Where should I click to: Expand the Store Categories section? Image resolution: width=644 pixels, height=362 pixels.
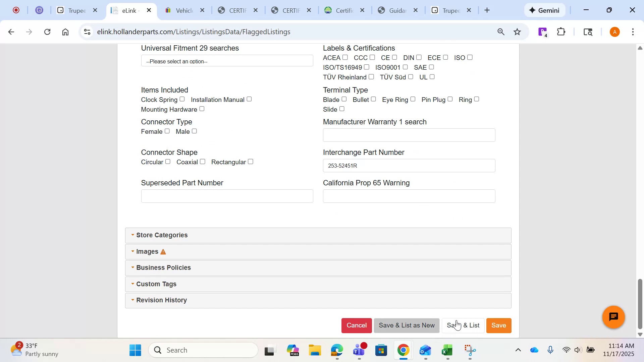[x=162, y=235]
